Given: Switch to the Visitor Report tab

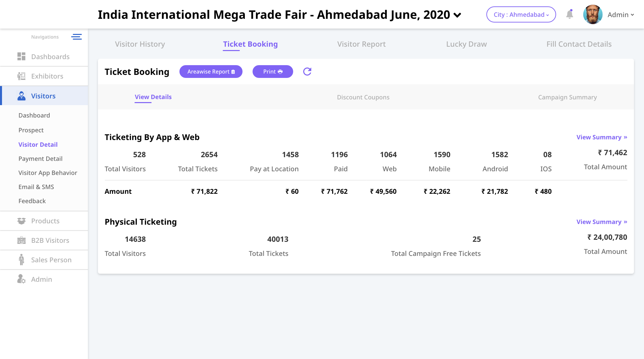Looking at the screenshot, I should click(361, 44).
